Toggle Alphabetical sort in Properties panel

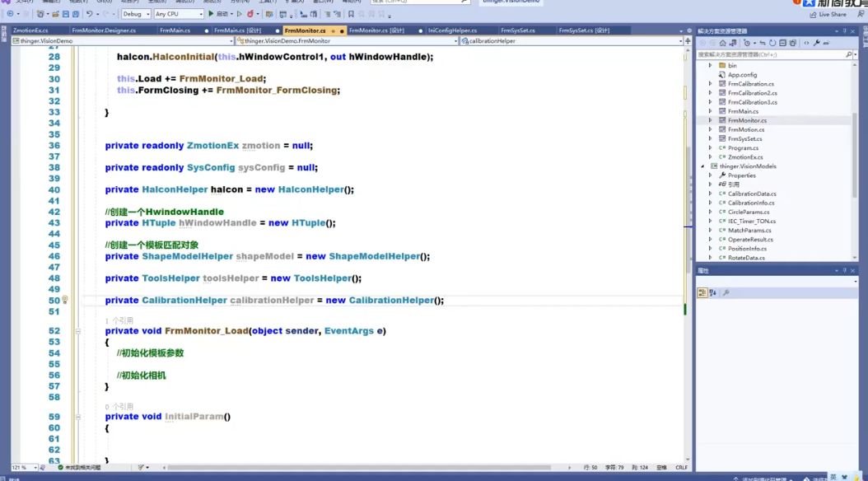pyautogui.click(x=713, y=292)
